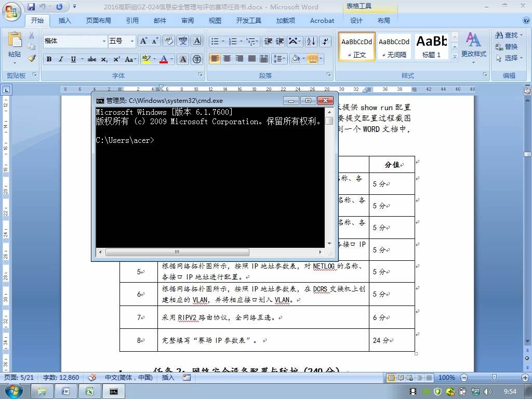Screen dimensions: 532x399
Task: Open the phonetic guide tool
Action: (183, 41)
